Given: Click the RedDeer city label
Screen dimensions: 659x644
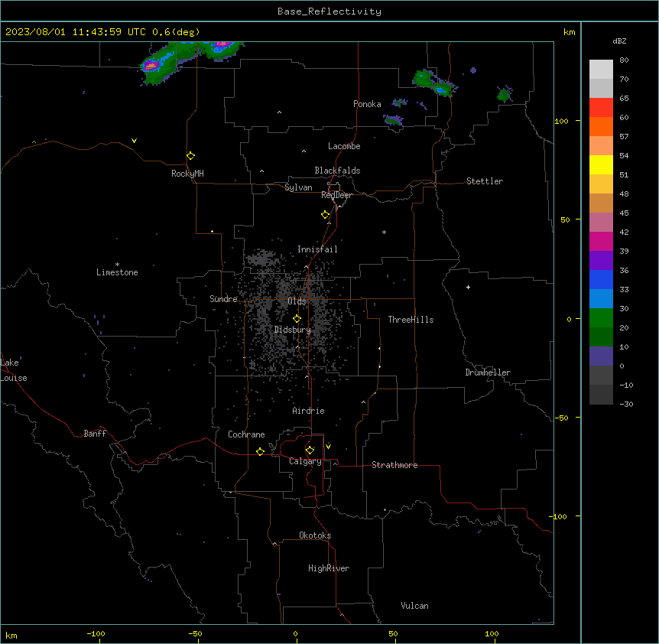Looking at the screenshot, I should tap(336, 195).
